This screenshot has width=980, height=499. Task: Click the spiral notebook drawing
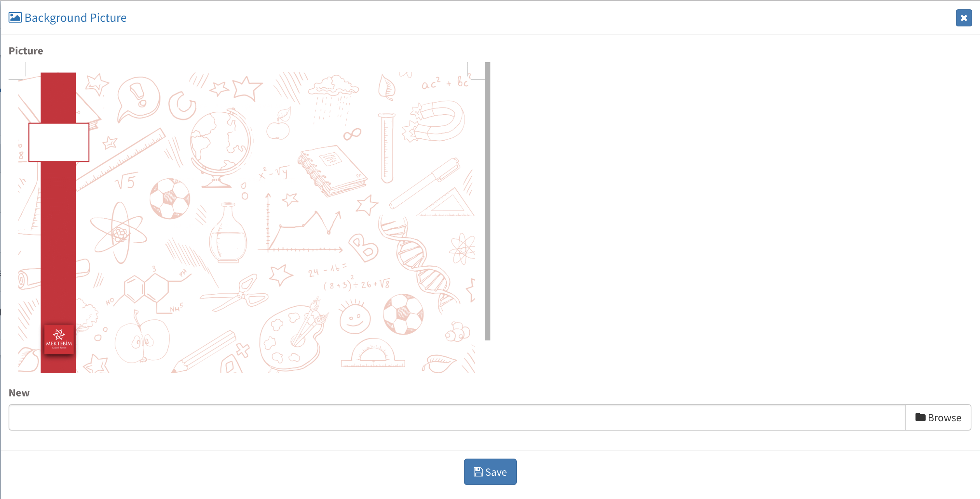pyautogui.click(x=331, y=170)
